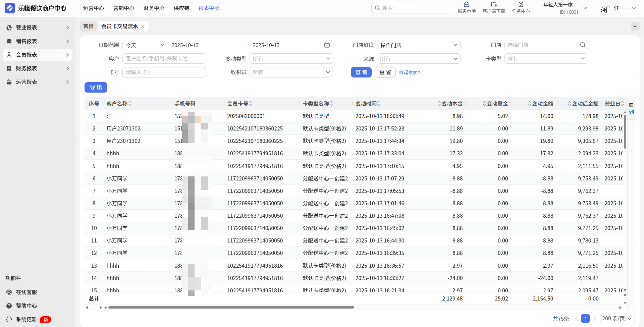Screen dimensions: 644x327
Task: Click the 门店 search magnifier icon
Action: [x=583, y=45]
